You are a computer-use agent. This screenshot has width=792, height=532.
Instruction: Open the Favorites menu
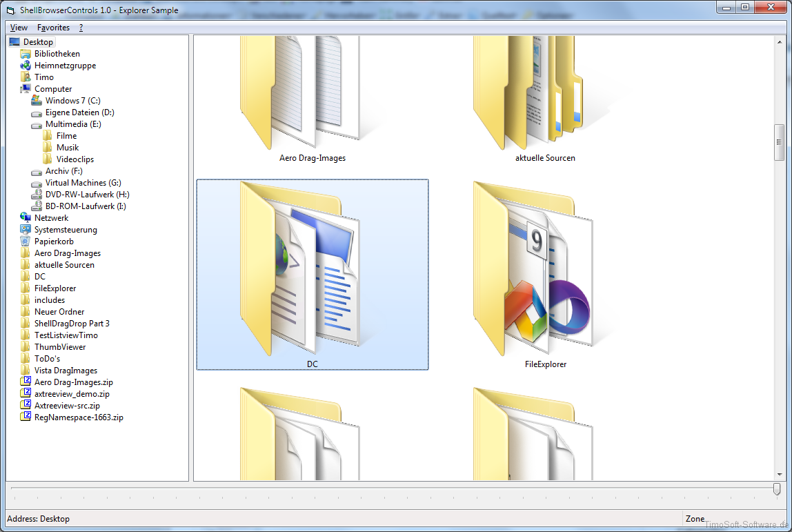click(x=53, y=28)
